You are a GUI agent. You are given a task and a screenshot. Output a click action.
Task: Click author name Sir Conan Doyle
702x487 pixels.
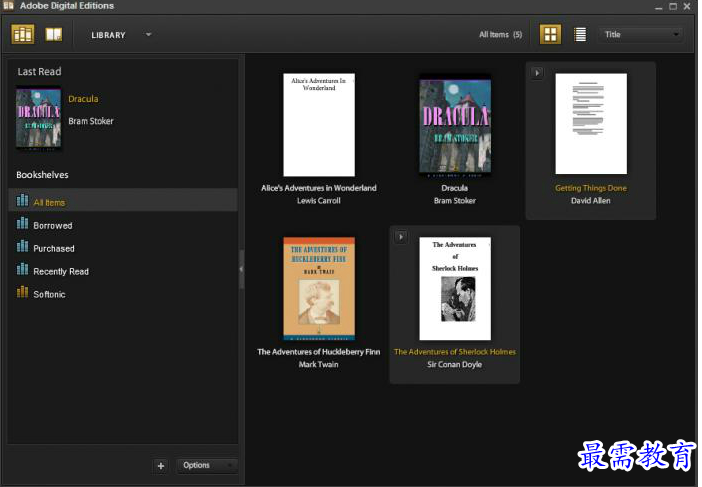tap(455, 364)
